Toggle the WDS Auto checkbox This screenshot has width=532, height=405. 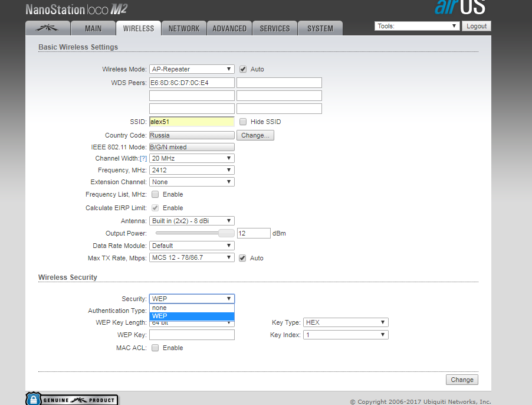coord(242,69)
